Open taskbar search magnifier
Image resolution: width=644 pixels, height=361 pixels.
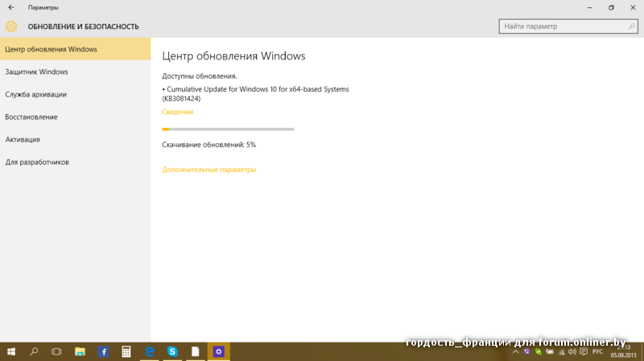(x=34, y=351)
